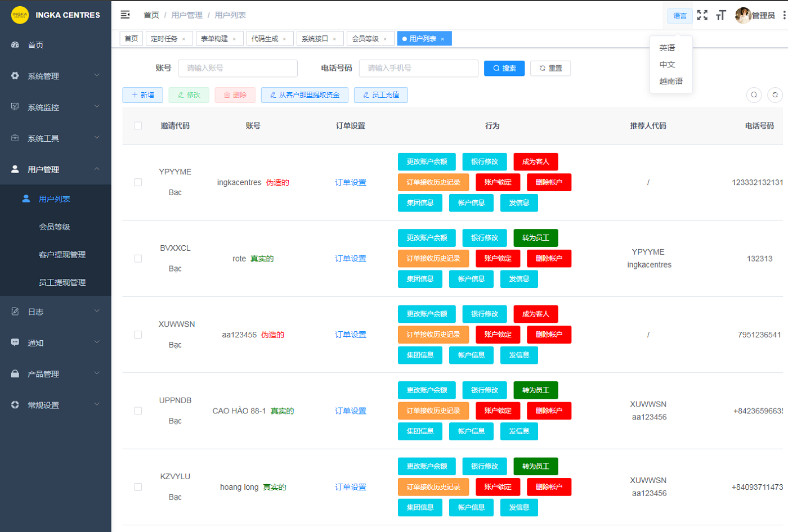This screenshot has height=532, width=788.
Task: Switch to the 代码生成 tab
Action: click(x=265, y=39)
